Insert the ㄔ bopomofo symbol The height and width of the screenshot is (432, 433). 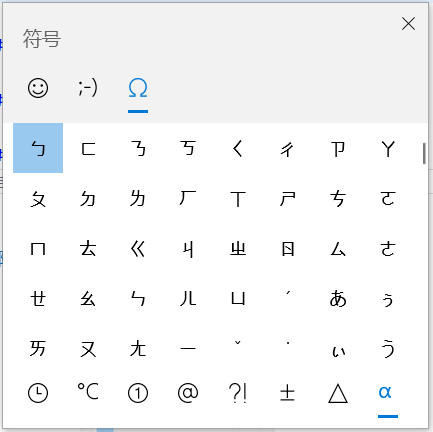pos(288,148)
